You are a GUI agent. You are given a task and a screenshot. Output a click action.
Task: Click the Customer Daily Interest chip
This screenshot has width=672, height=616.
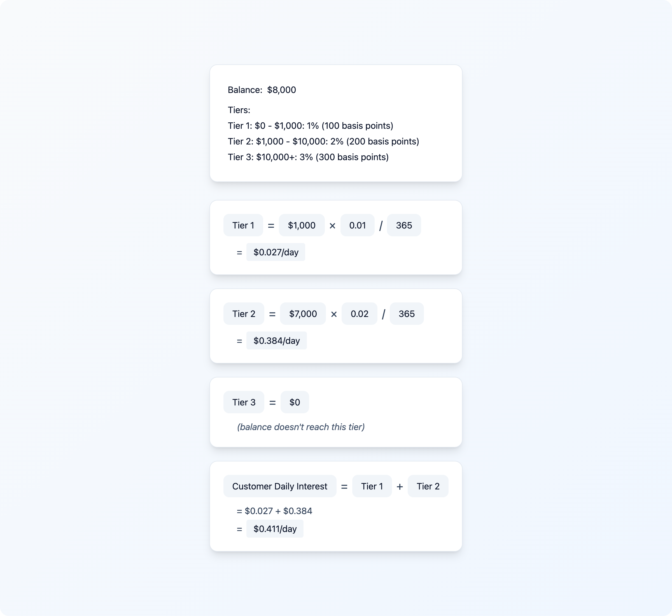click(x=280, y=486)
